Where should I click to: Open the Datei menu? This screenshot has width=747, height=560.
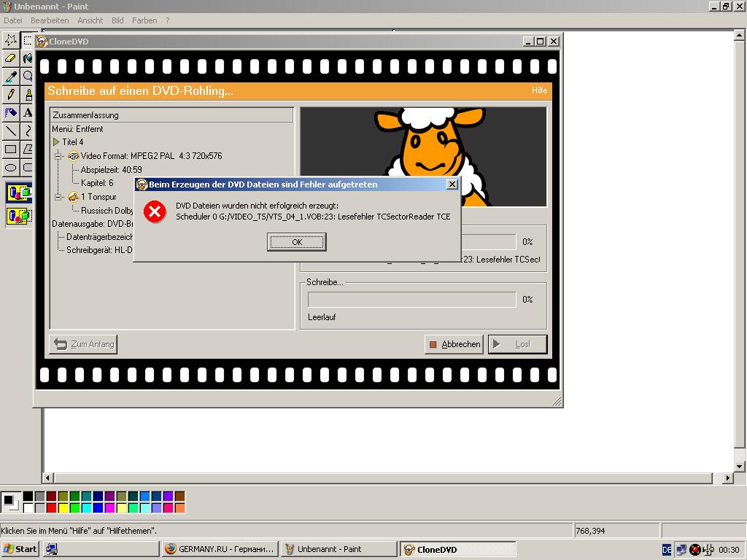click(13, 20)
